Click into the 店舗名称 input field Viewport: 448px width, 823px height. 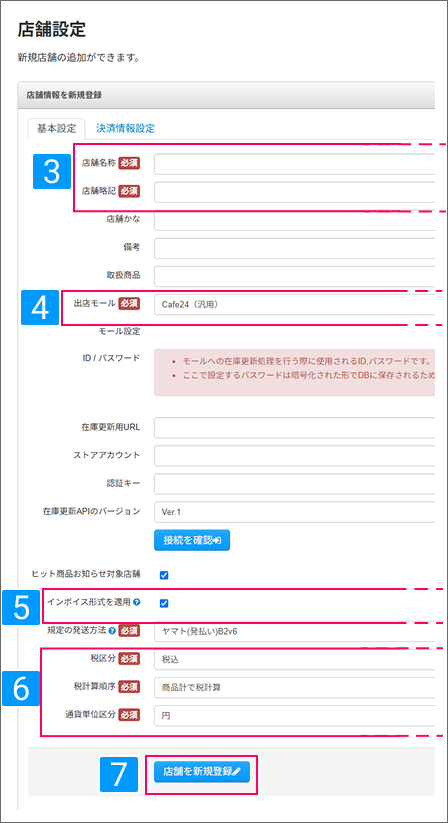tap(294, 164)
